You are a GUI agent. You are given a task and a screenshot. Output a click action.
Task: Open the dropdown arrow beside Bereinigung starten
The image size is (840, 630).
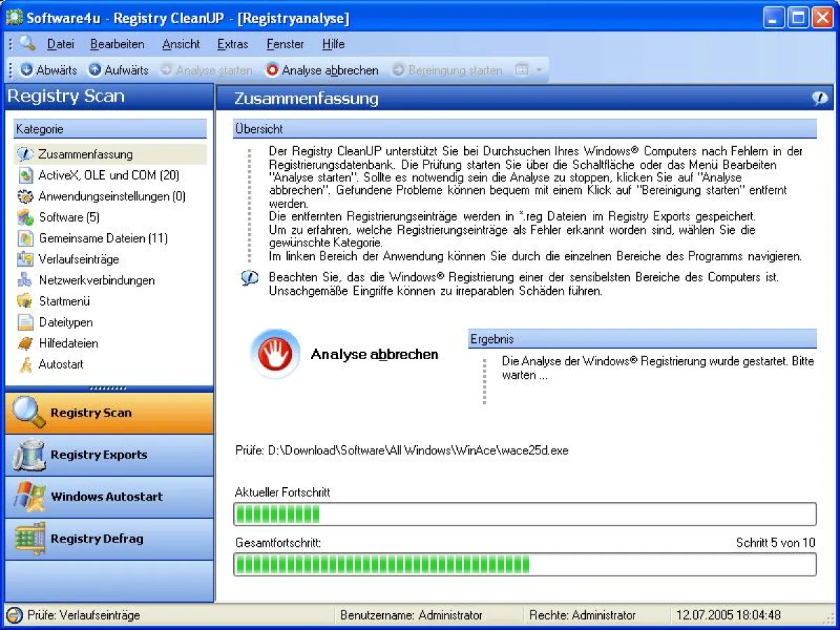click(x=538, y=70)
